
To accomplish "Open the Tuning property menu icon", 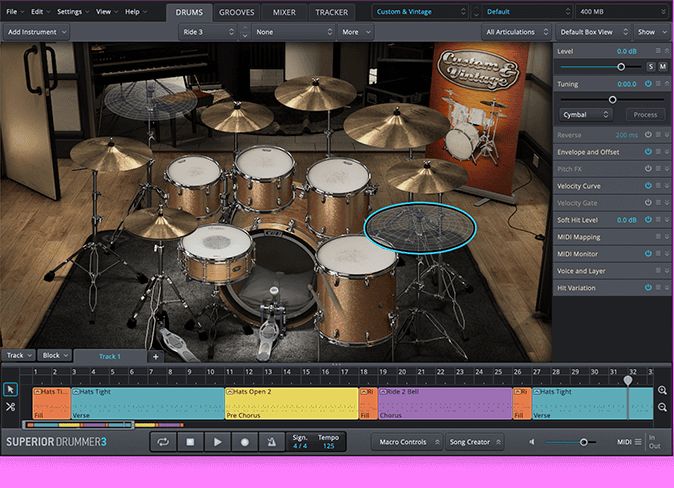I will pos(658,84).
